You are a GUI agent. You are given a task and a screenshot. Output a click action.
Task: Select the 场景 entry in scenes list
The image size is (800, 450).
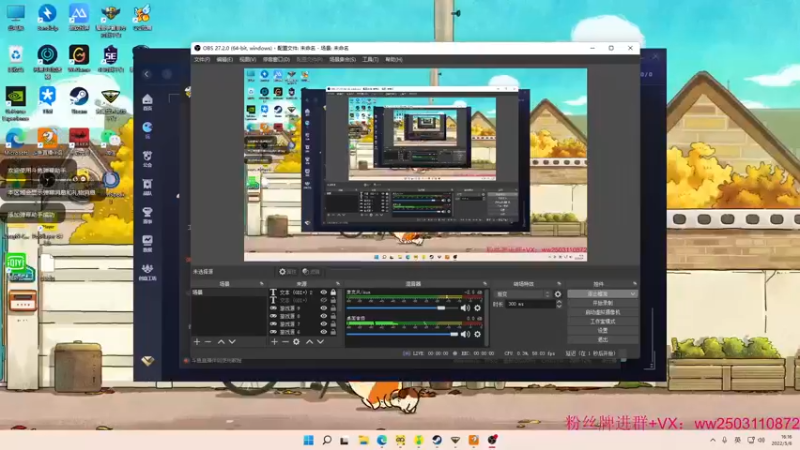(x=229, y=293)
